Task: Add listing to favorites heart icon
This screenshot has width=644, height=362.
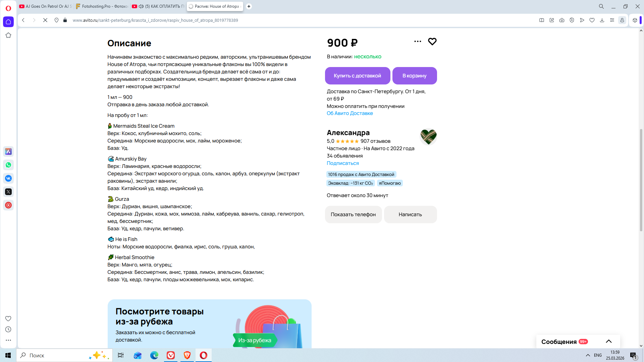Action: 432,42
